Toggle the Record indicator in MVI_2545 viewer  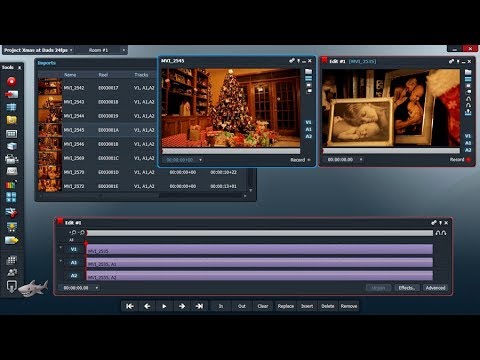point(309,160)
